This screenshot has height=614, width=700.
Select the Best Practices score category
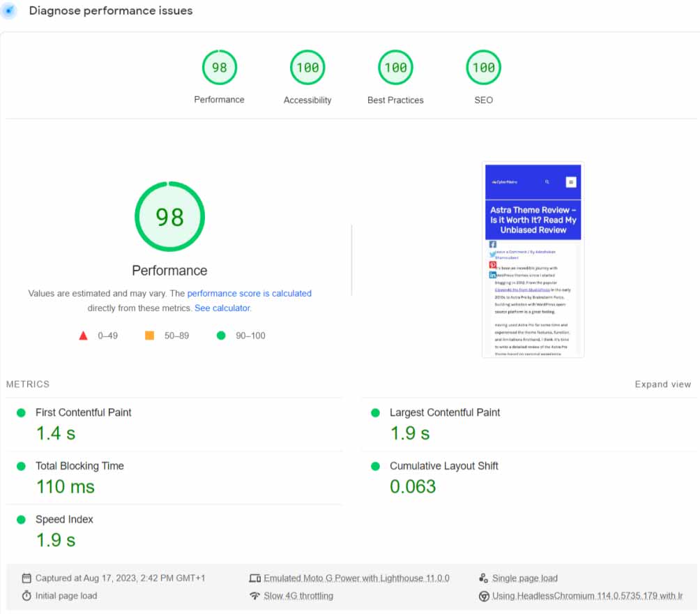point(395,67)
